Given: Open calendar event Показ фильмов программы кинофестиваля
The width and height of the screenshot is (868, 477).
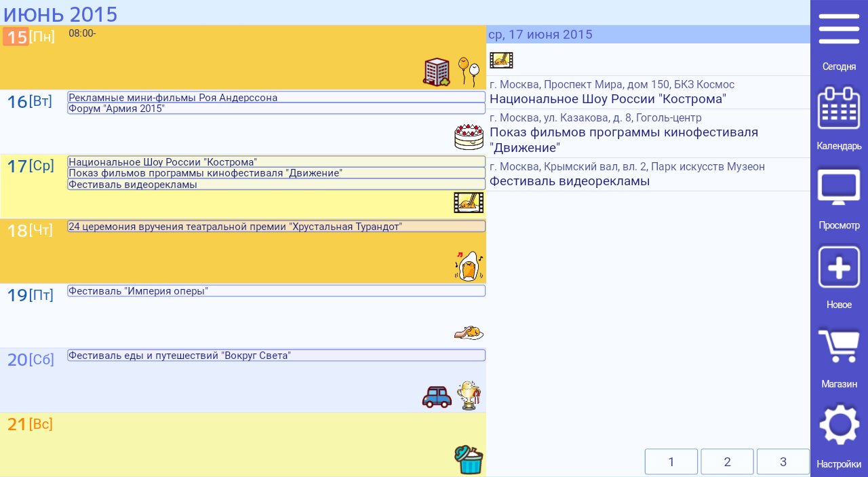Looking at the screenshot, I should [x=277, y=172].
